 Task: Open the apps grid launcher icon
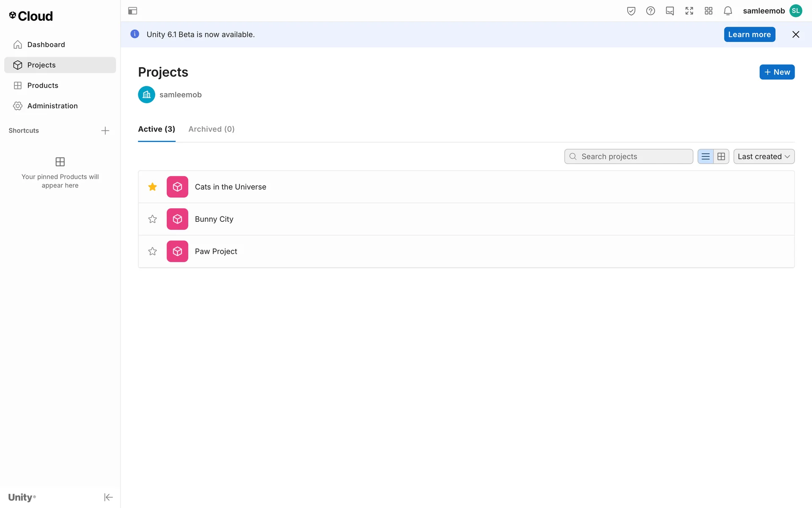(708, 11)
